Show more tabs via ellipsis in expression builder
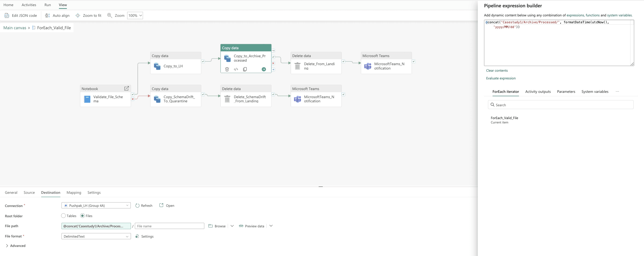This screenshot has width=644, height=256. click(617, 91)
